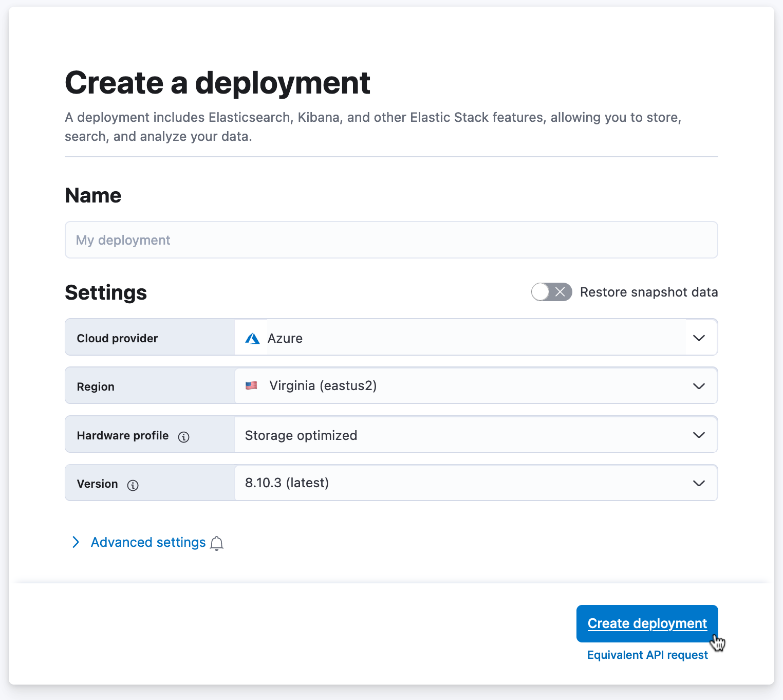The height and width of the screenshot is (700, 783).
Task: Click the bell icon beside Advanced settings
Action: pyautogui.click(x=216, y=543)
